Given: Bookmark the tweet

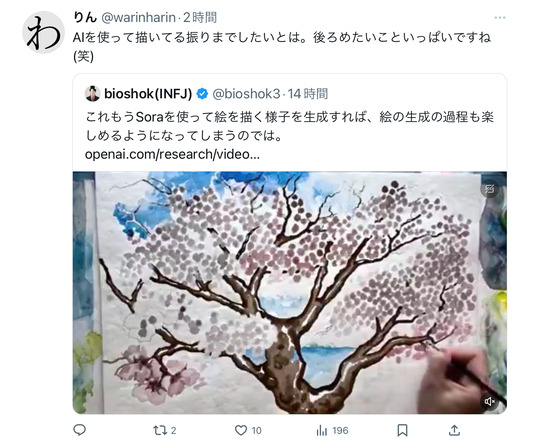Looking at the screenshot, I should [x=402, y=430].
